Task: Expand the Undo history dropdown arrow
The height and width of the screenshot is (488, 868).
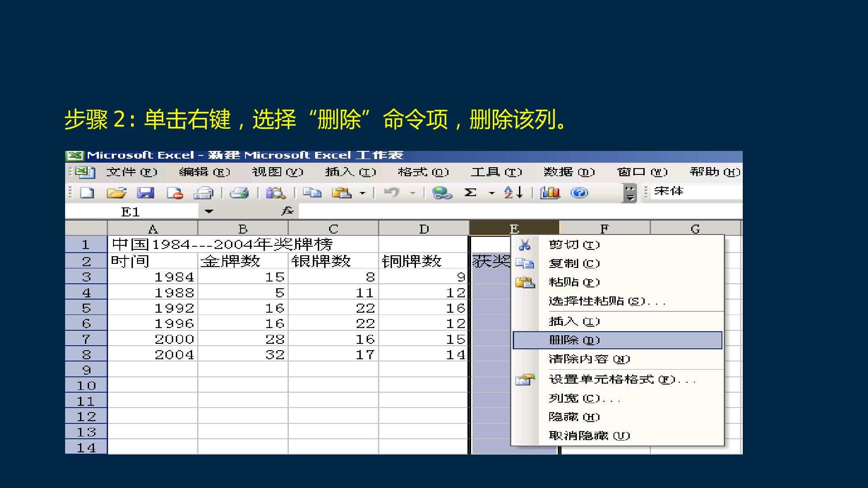Action: point(412,193)
